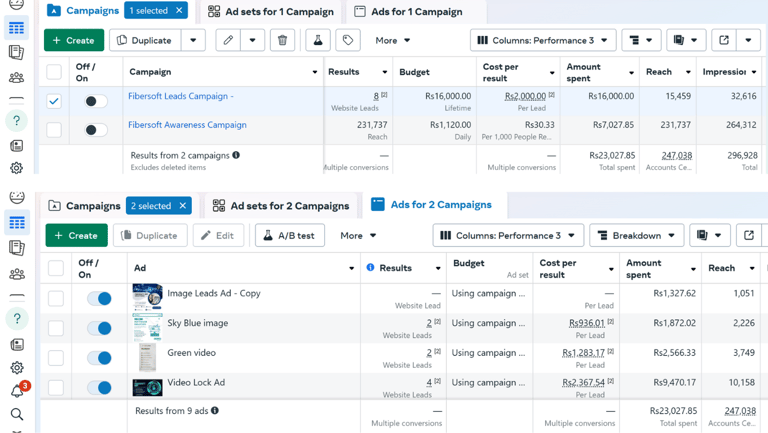This screenshot has height=433, width=768.
Task: Clear the 1 selected filter chip
Action: click(x=179, y=10)
